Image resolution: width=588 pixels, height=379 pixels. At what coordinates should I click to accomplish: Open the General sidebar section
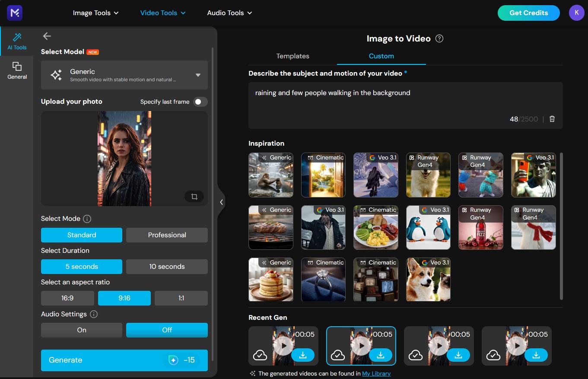coord(17,70)
